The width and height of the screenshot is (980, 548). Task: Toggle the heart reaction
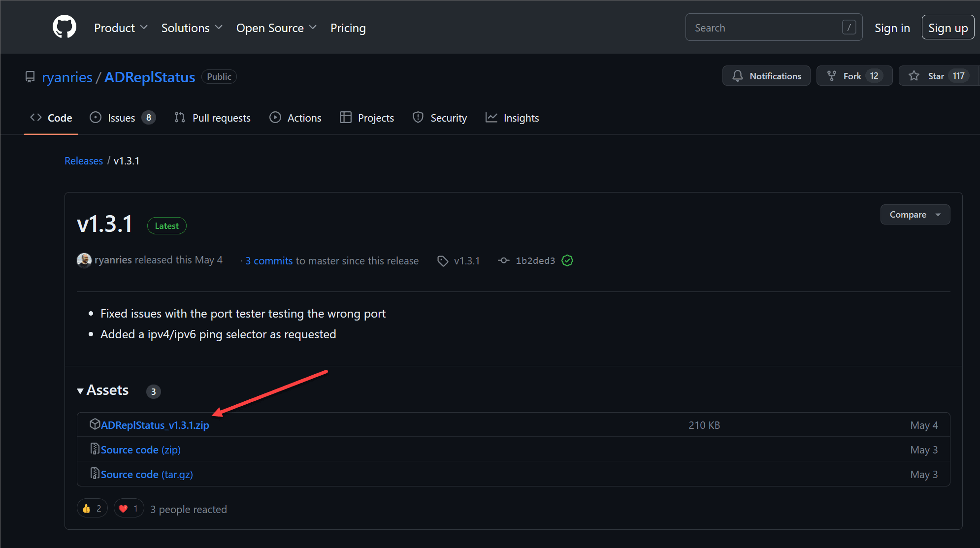pos(129,509)
